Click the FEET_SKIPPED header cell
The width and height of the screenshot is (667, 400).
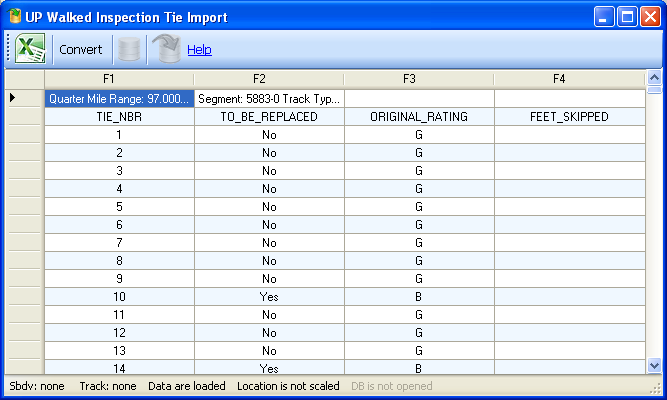tap(568, 117)
